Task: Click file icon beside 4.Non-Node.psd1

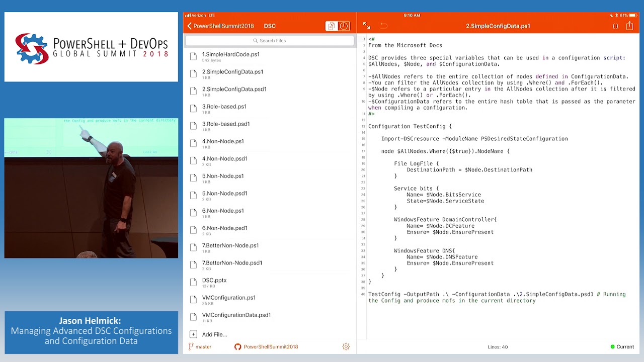Action: coord(193,160)
